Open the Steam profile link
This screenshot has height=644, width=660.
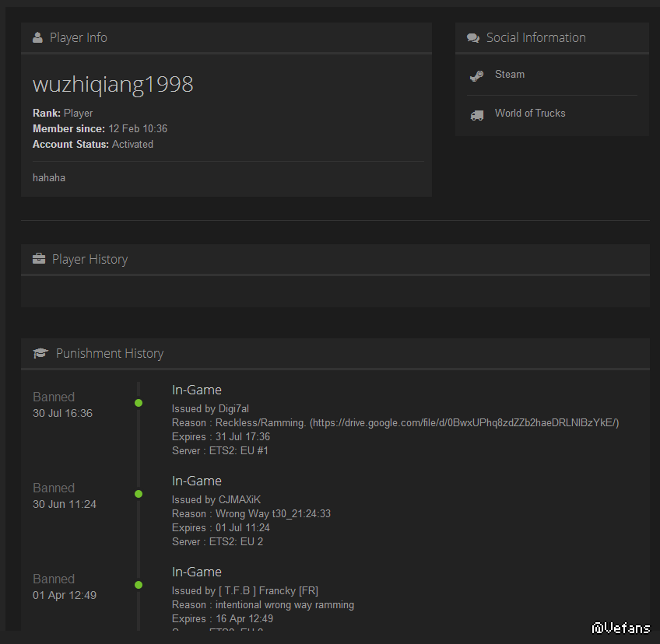509,75
